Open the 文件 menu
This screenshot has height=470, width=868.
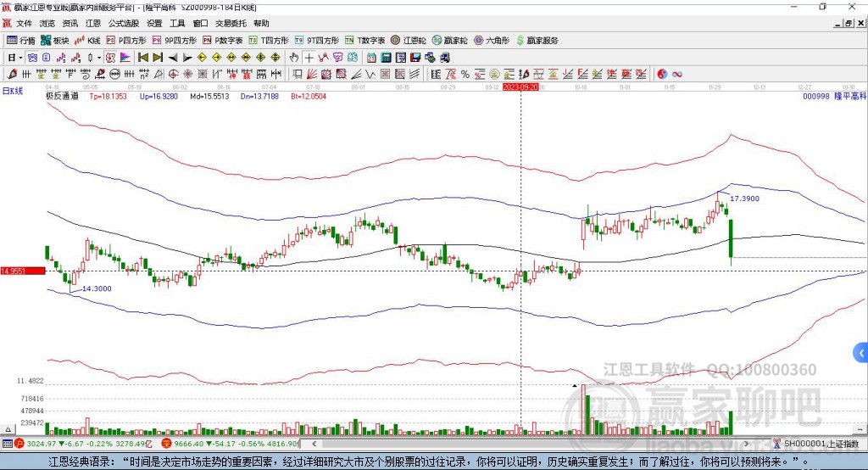click(24, 23)
